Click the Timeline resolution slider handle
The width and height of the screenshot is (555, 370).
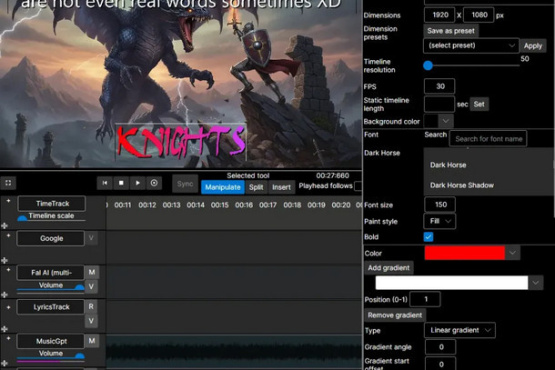[428, 66]
